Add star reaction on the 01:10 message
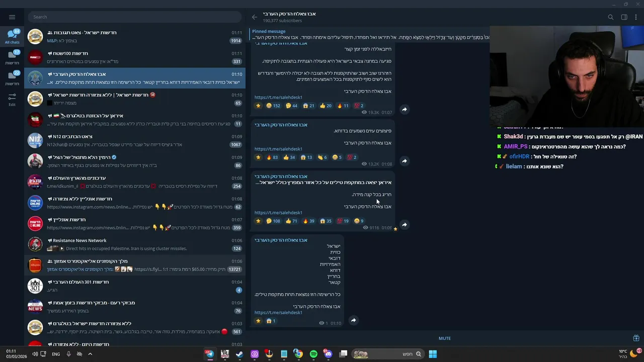The width and height of the screenshot is (644, 362). (259, 321)
